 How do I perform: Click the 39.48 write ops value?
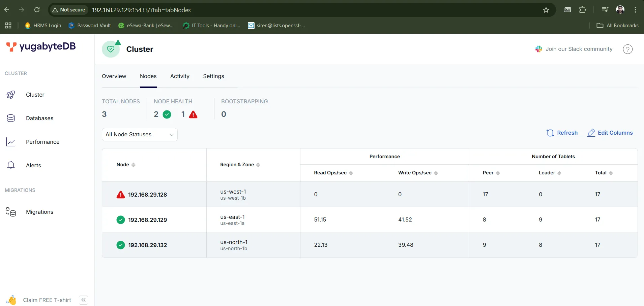[406, 245]
